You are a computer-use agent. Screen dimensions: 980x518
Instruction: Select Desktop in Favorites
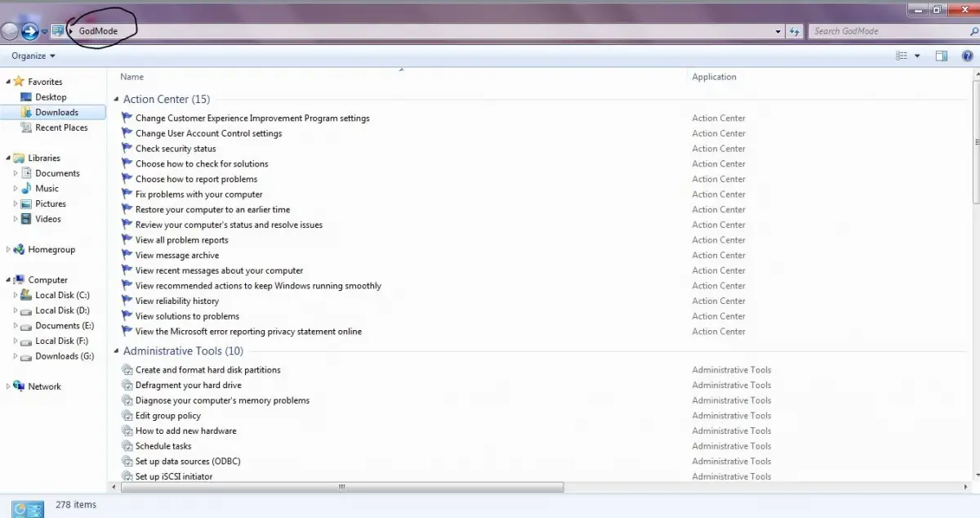click(x=51, y=97)
